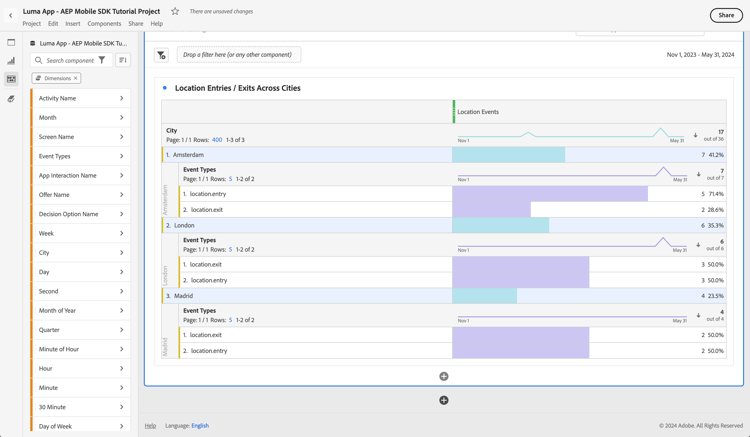This screenshot has height=437, width=750.
Task: Open the Visualizations bar chart icon
Action: coord(11,61)
